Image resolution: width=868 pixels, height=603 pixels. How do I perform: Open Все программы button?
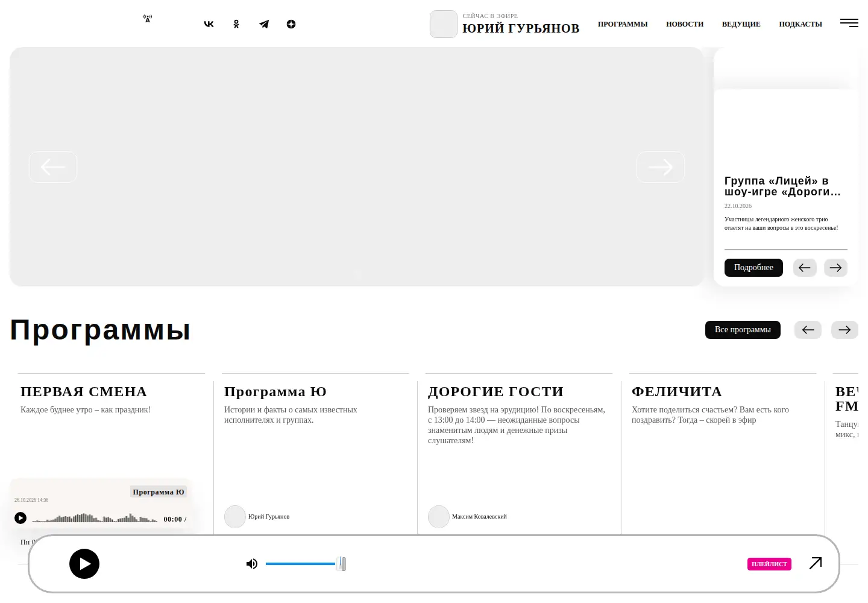[x=743, y=330]
